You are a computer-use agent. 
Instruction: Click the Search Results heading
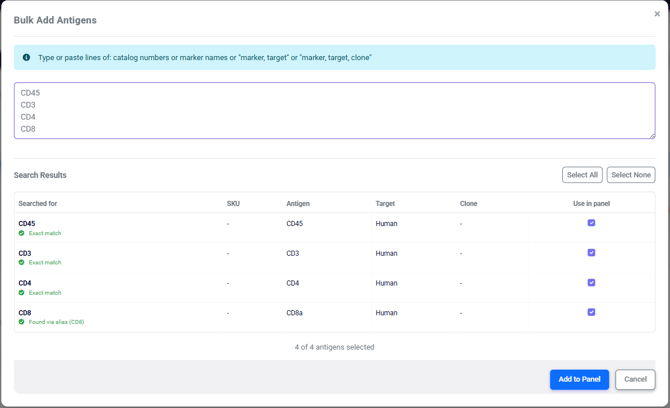40,175
